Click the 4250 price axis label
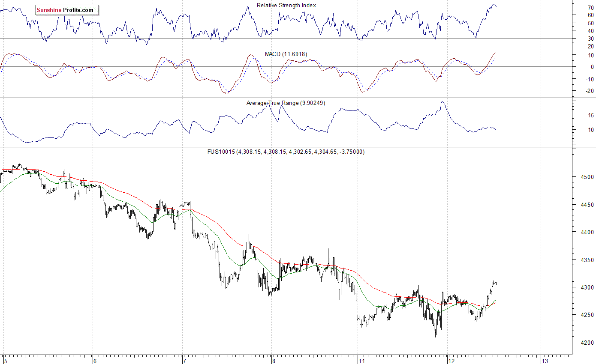596x364 pixels. [x=587, y=315]
